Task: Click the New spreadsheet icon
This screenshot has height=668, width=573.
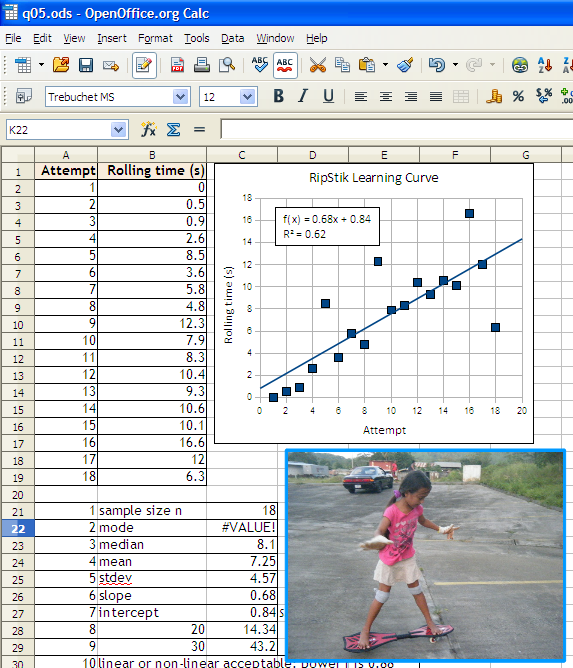Action: [x=23, y=65]
